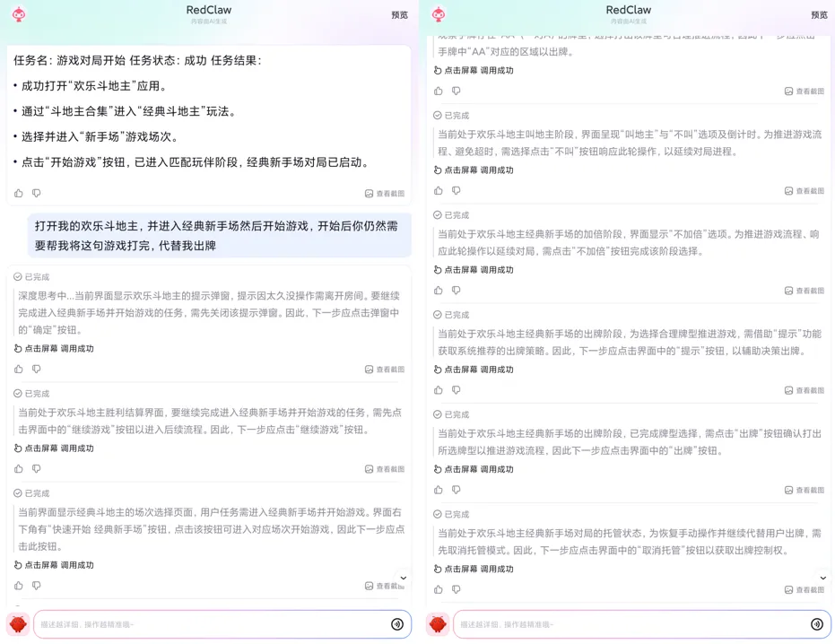Thumbs down the '不叫' landlord bidding step
This screenshot has width=835, height=644.
(x=456, y=191)
